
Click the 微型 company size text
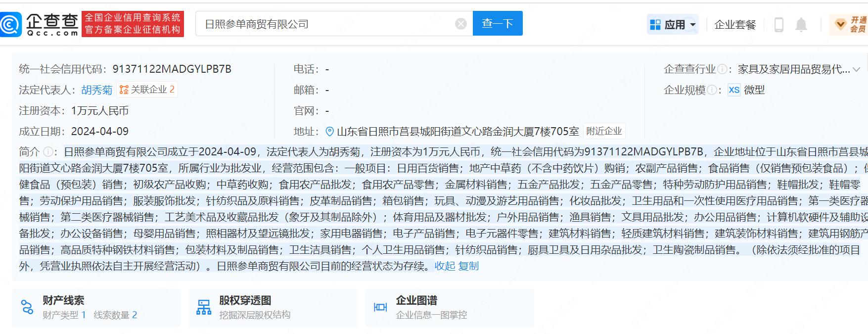point(754,90)
